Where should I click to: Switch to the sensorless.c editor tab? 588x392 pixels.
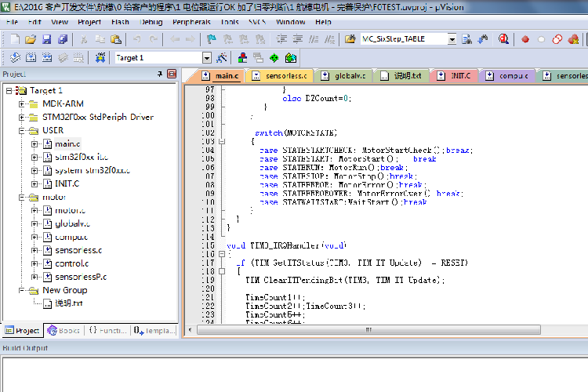tap(279, 76)
